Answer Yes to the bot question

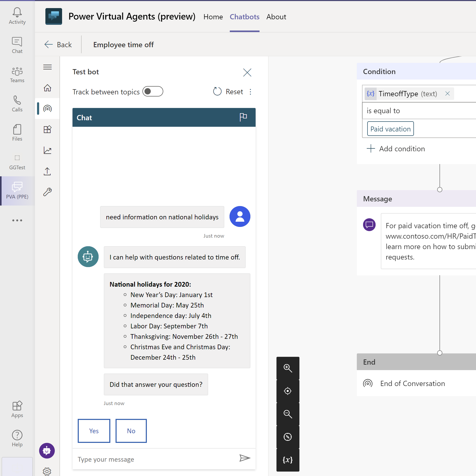tap(94, 431)
